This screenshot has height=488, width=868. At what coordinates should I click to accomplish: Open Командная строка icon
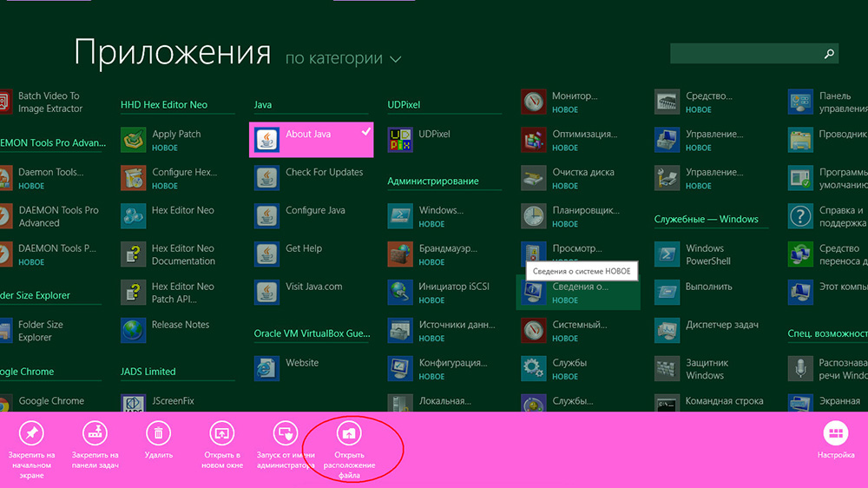point(667,403)
